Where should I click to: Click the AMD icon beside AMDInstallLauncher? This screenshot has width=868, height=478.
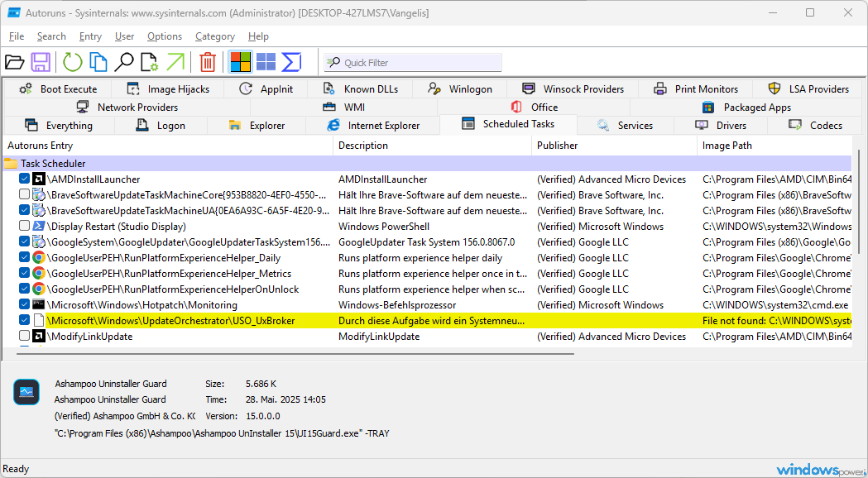(39, 179)
